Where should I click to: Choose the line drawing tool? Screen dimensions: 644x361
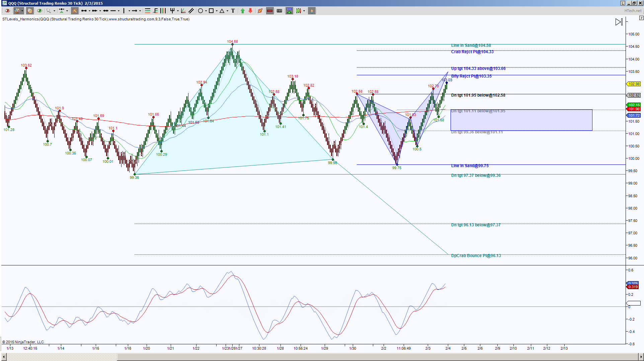point(84,11)
